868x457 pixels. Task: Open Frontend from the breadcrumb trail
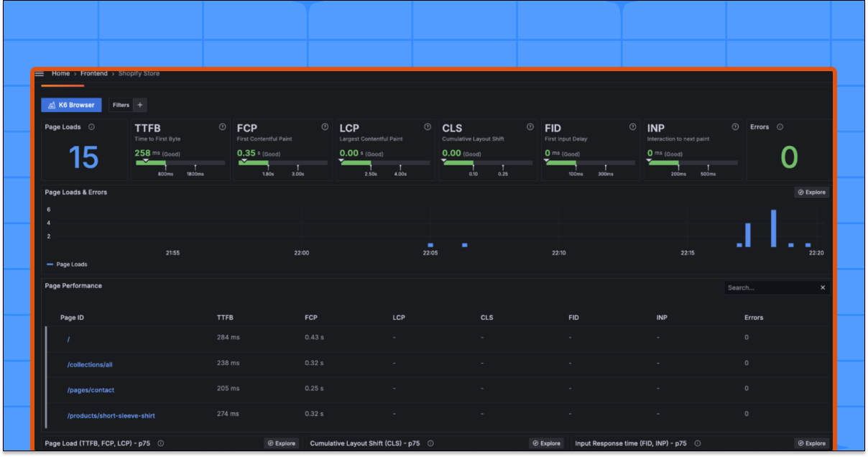coord(94,73)
